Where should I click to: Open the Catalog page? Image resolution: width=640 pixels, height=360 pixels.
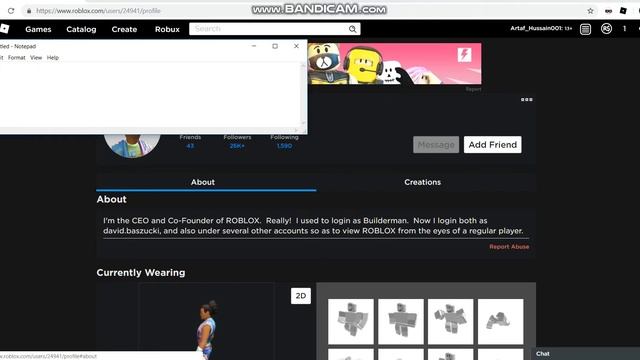[x=81, y=29]
